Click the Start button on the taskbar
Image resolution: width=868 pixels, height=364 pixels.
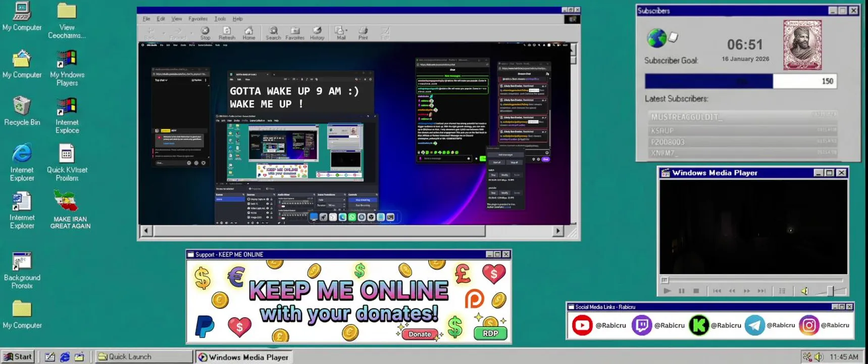click(x=18, y=356)
